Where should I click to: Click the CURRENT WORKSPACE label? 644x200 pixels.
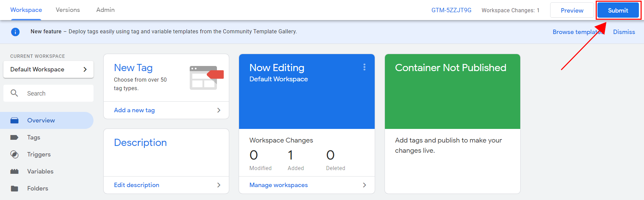37,56
